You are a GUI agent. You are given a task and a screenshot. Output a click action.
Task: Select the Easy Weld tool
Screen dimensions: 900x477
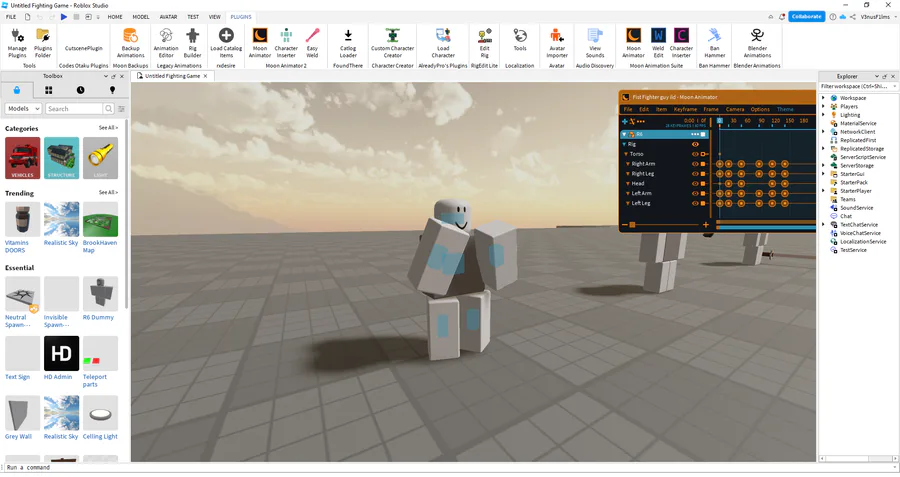click(312, 43)
